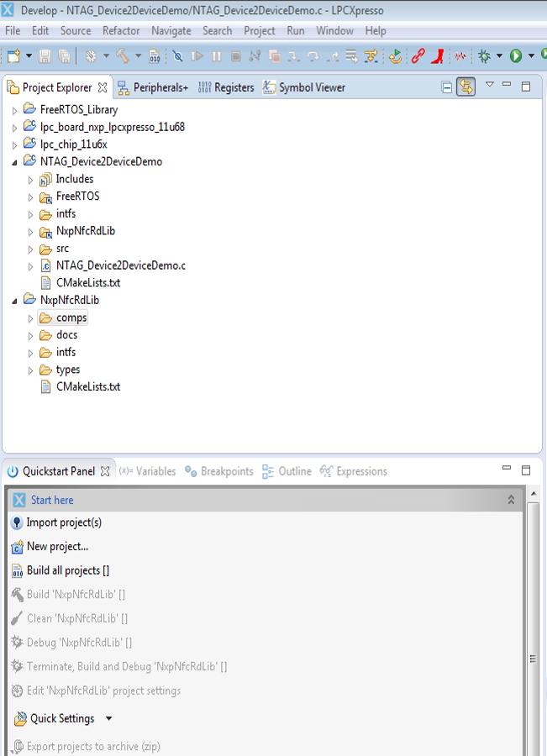Click the Step Return toolbar icon
The height and width of the screenshot is (756, 547).
pyautogui.click(x=333, y=56)
